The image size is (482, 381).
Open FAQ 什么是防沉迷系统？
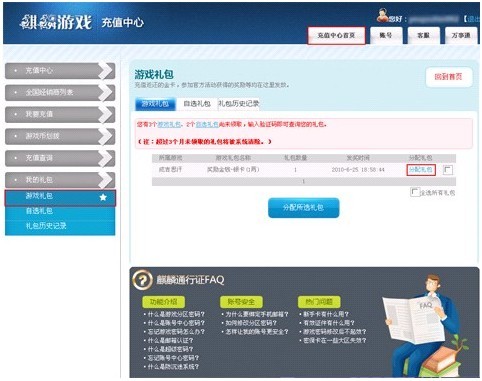coord(173,367)
